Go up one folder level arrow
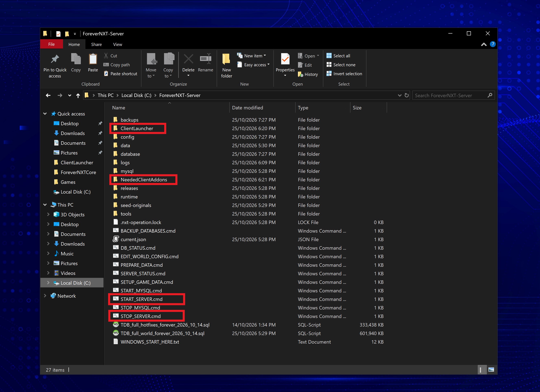This screenshot has height=392, width=540. [x=78, y=96]
